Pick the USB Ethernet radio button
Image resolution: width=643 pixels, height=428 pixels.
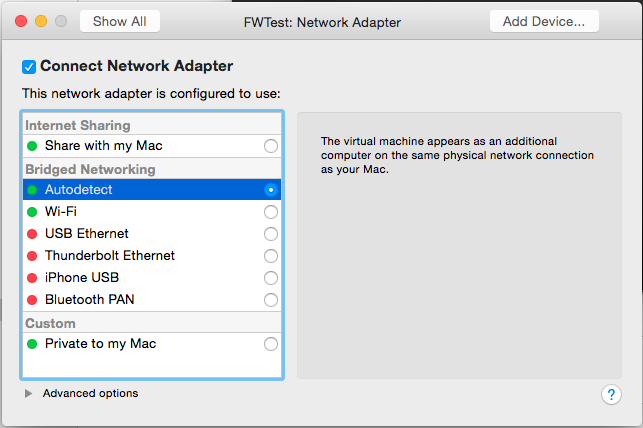point(270,234)
